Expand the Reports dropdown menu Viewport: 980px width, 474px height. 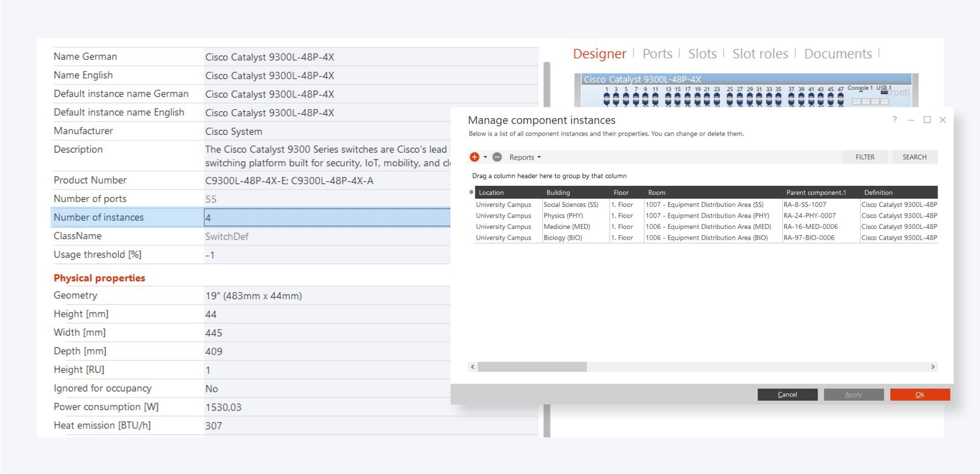(525, 157)
